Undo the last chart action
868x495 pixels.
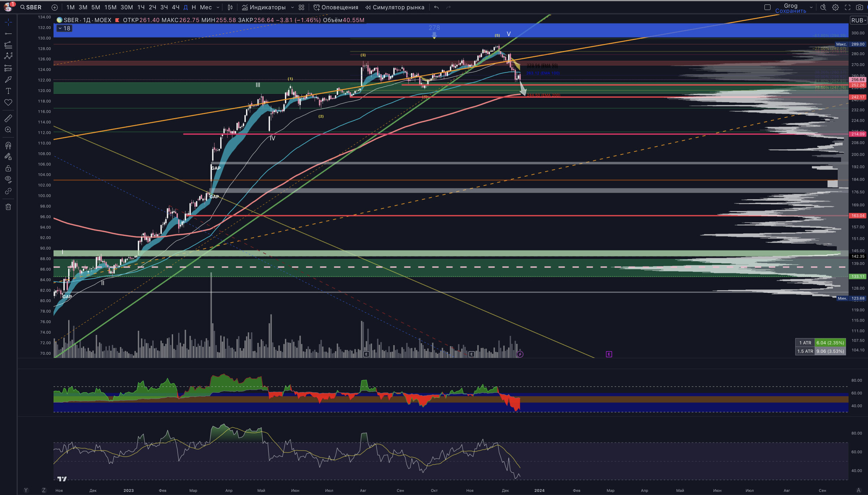437,7
